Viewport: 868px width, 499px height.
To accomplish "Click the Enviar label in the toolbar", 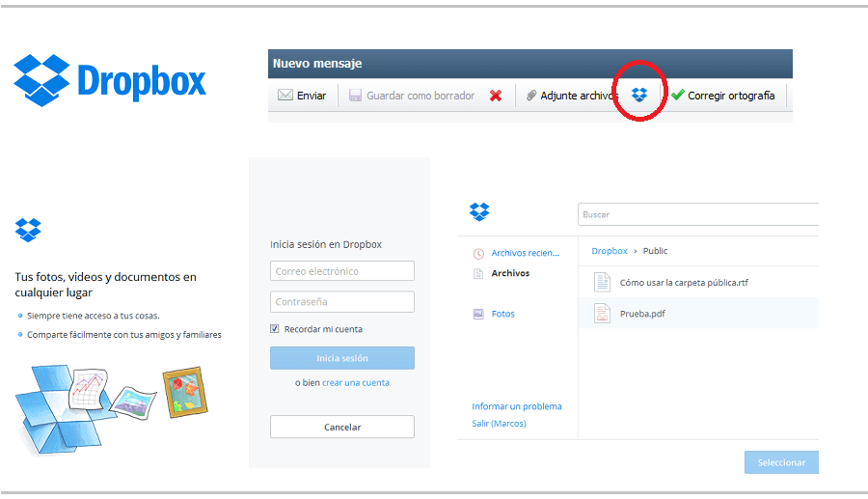I will click(312, 96).
